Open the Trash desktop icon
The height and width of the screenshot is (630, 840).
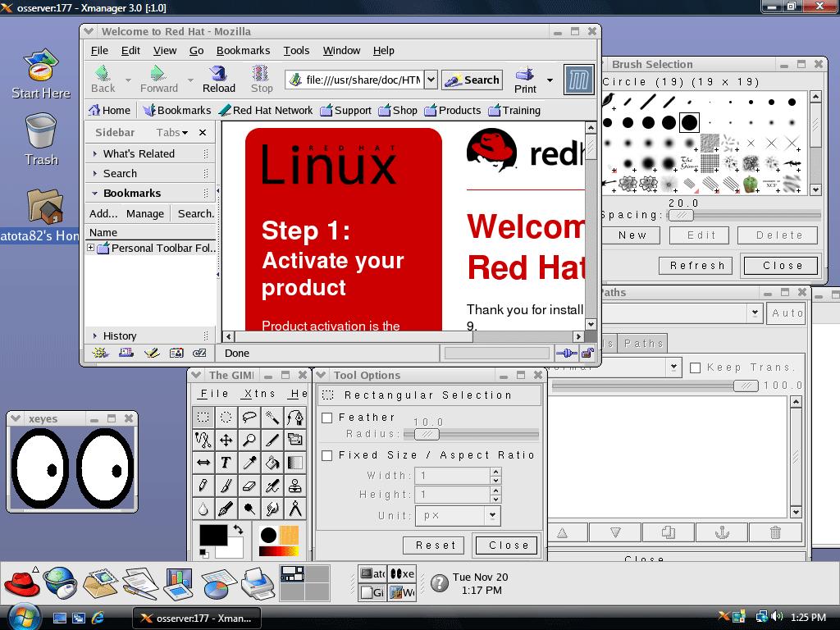point(41,139)
